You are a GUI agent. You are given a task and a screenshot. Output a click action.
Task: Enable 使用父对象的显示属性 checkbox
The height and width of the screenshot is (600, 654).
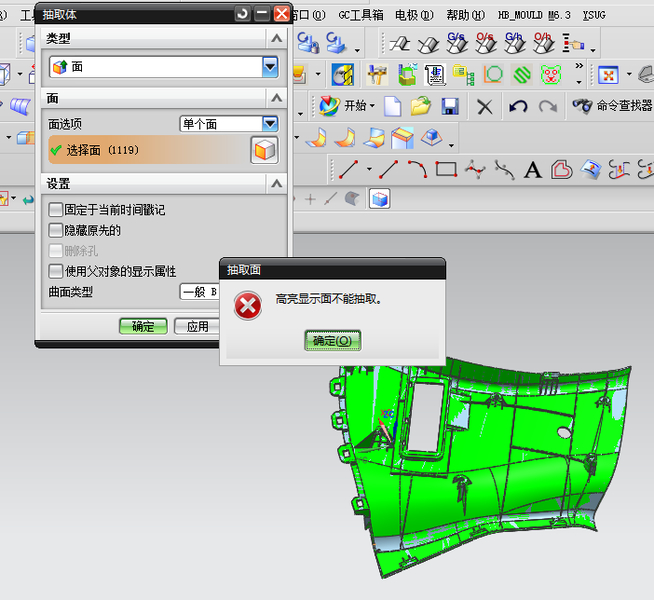pos(55,271)
